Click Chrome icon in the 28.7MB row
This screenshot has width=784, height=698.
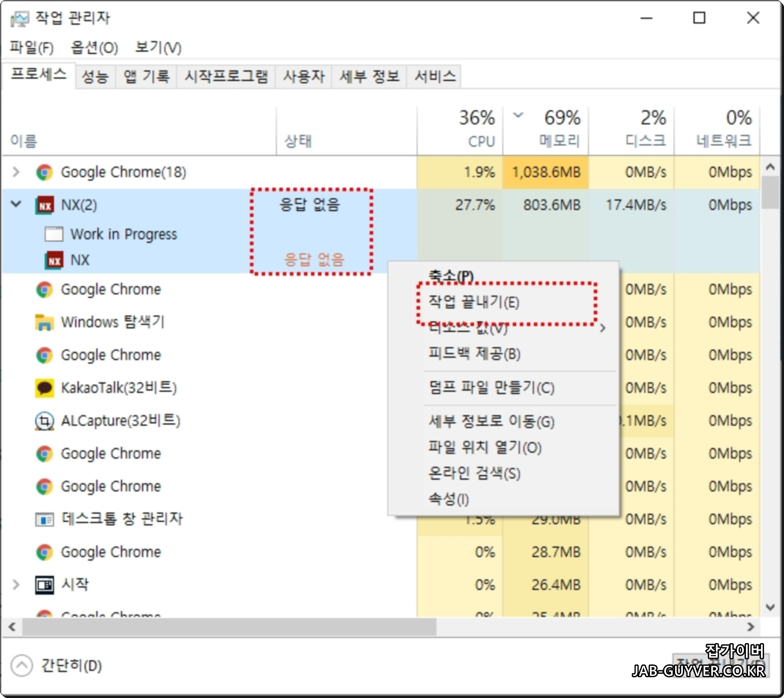pos(44,552)
